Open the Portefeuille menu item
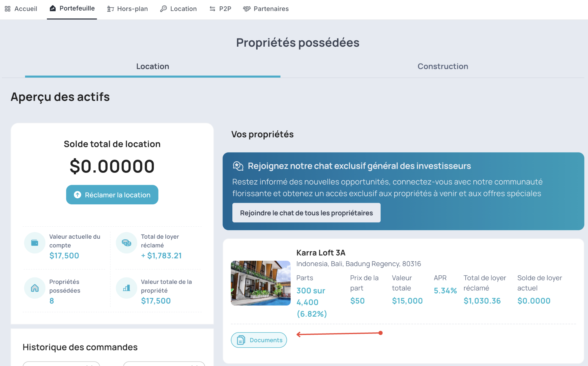The height and width of the screenshot is (366, 588). pos(72,8)
